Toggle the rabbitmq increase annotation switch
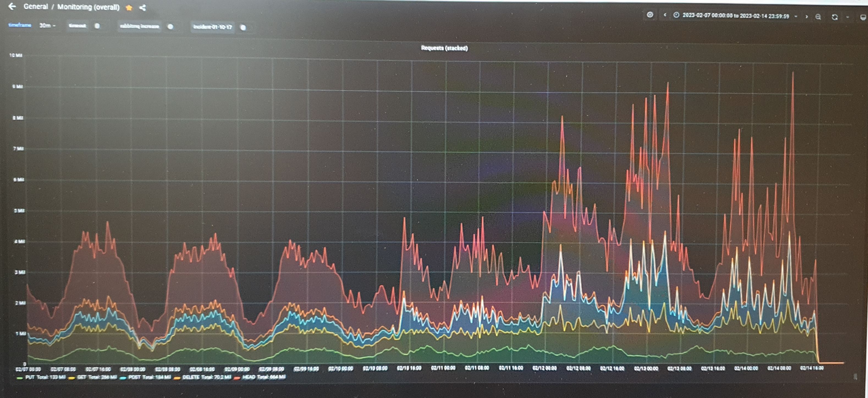Screen dimensions: 868x398 click(170, 27)
